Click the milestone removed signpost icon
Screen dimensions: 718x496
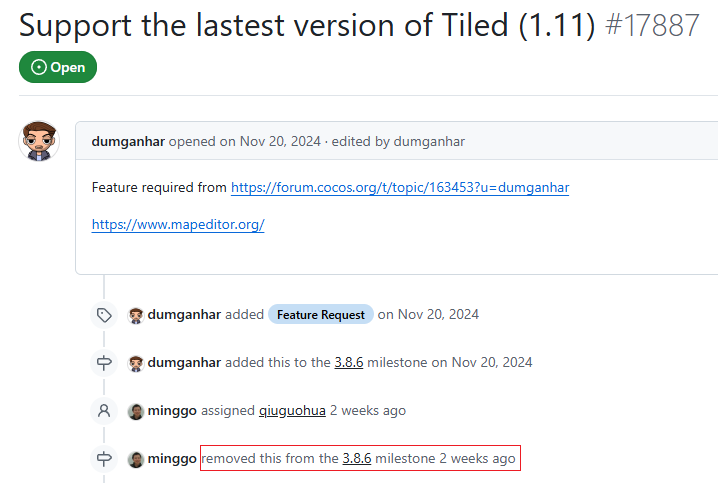[x=104, y=459]
